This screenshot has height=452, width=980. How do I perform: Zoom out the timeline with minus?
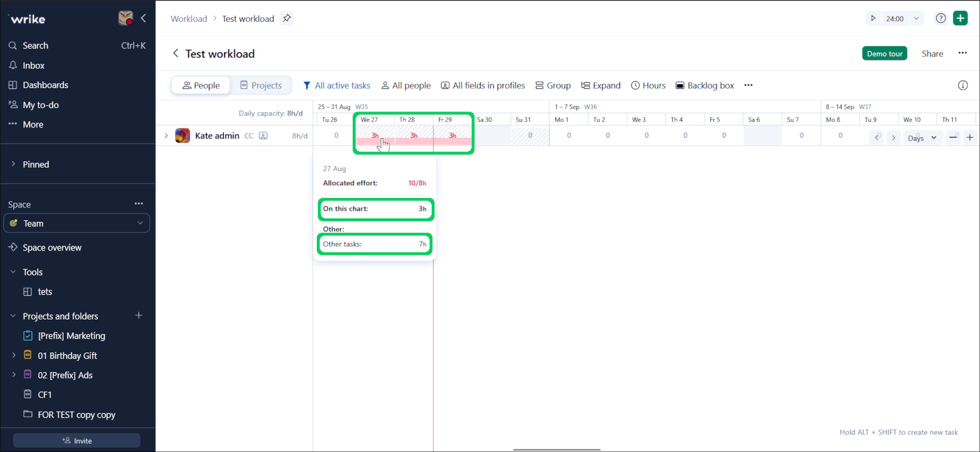click(x=953, y=138)
